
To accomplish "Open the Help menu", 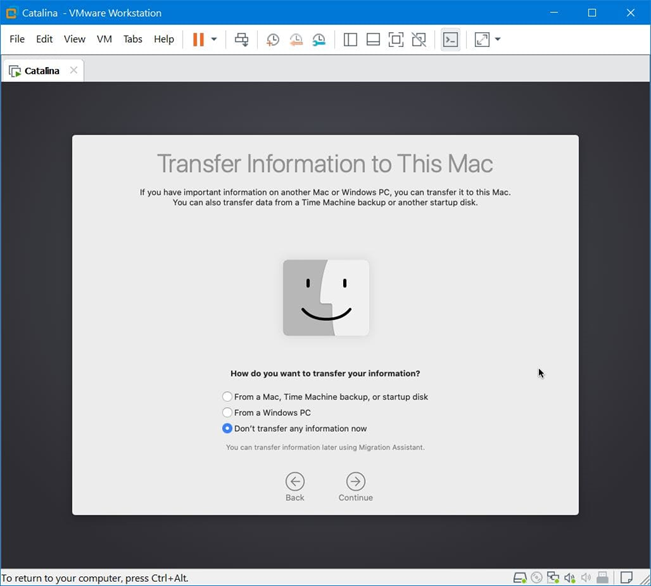I will (x=164, y=39).
